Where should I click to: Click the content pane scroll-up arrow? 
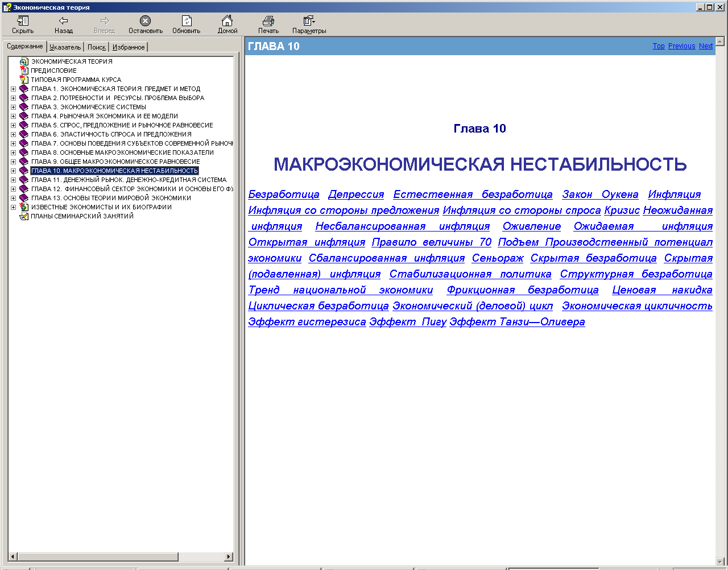pyautogui.click(x=719, y=42)
